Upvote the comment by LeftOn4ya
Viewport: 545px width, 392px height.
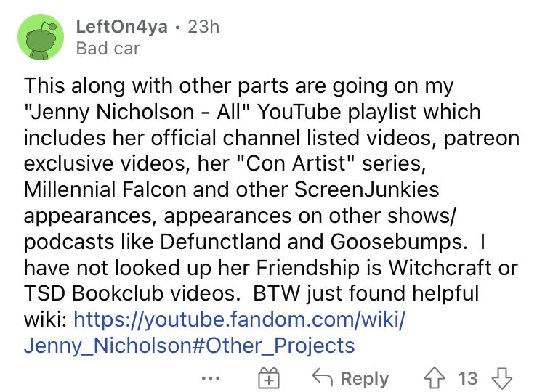click(434, 378)
